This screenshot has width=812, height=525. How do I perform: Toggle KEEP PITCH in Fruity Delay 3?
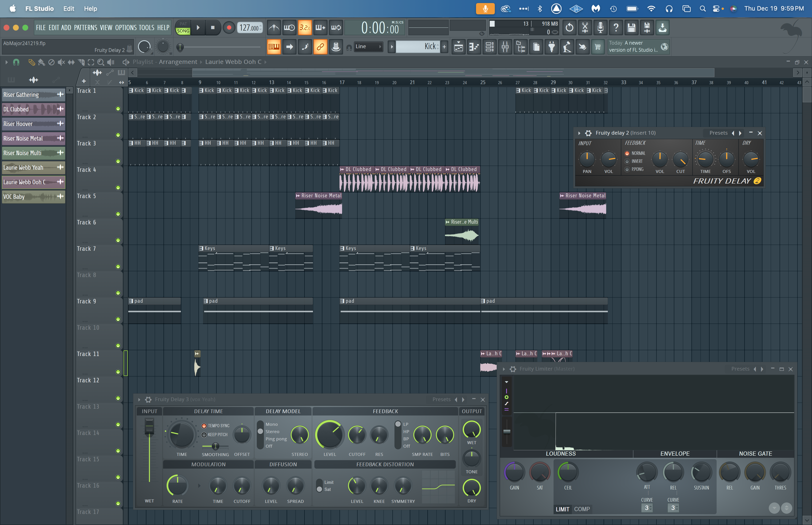click(204, 435)
